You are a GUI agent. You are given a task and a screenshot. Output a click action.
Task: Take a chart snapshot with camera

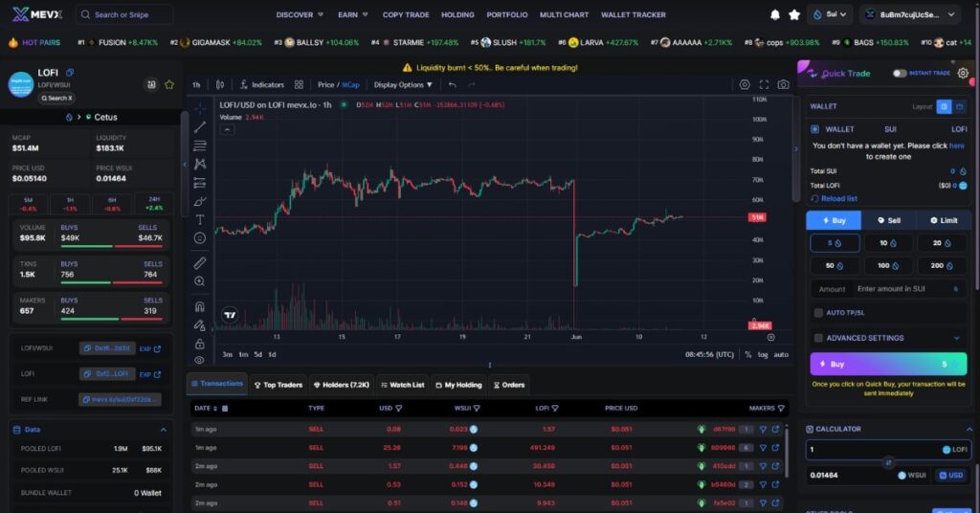783,84
